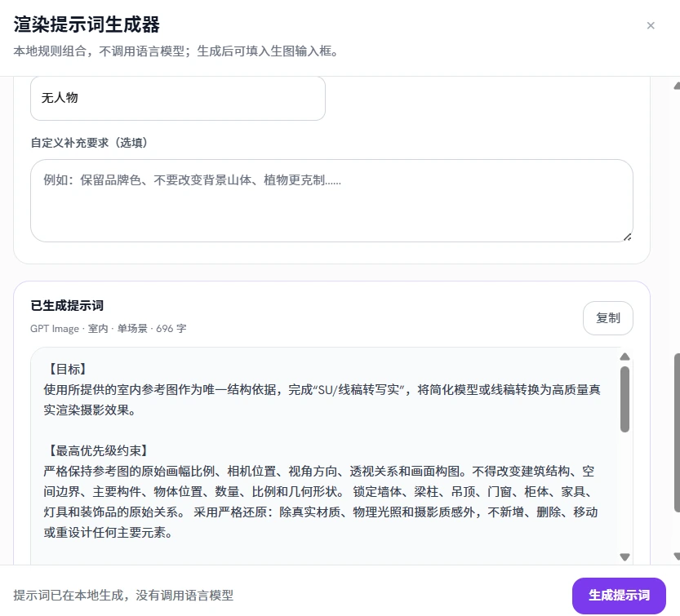Click the 生成提示词 button
The height and width of the screenshot is (616, 680).
coord(619,595)
